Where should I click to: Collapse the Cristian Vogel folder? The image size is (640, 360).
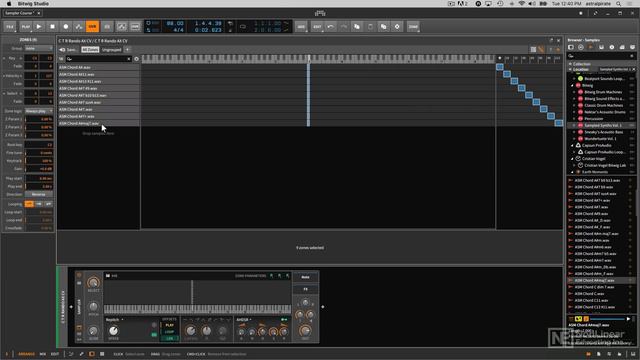click(573, 159)
